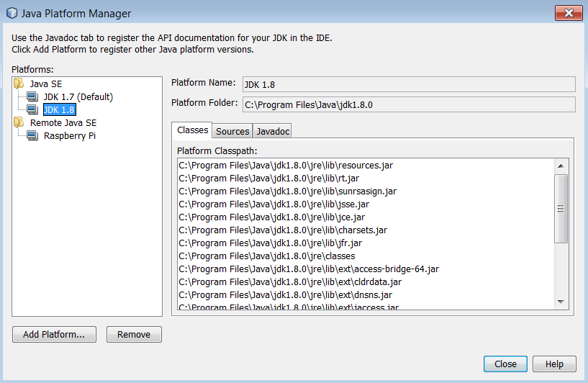
Task: Click the Java SE folder icon
Action: pos(19,84)
